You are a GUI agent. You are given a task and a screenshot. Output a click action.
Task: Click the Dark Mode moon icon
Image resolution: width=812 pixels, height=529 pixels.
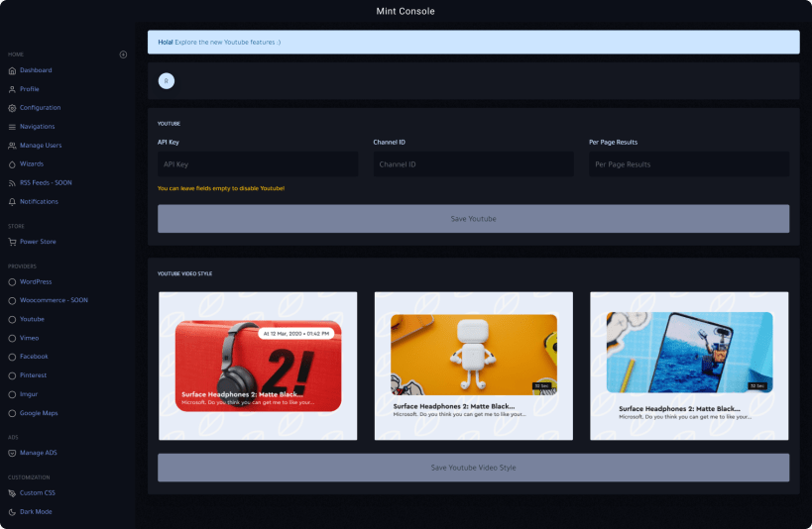coord(12,512)
